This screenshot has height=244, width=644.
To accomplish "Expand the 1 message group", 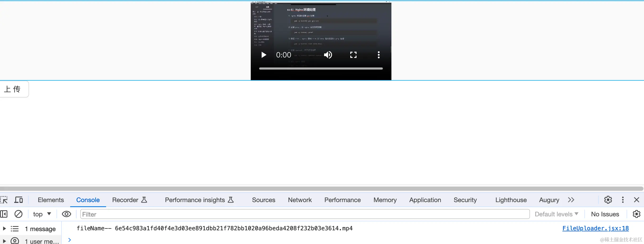I will pyautogui.click(x=4, y=228).
